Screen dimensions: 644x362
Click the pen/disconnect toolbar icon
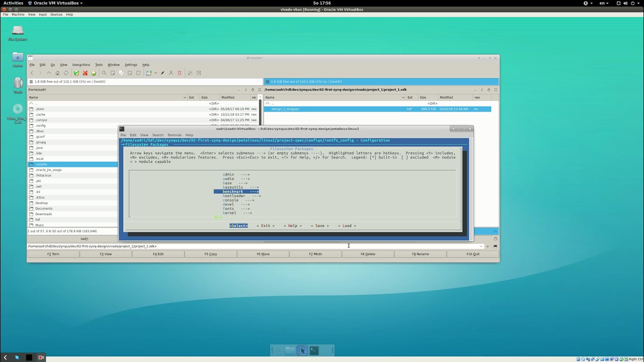pos(163,73)
